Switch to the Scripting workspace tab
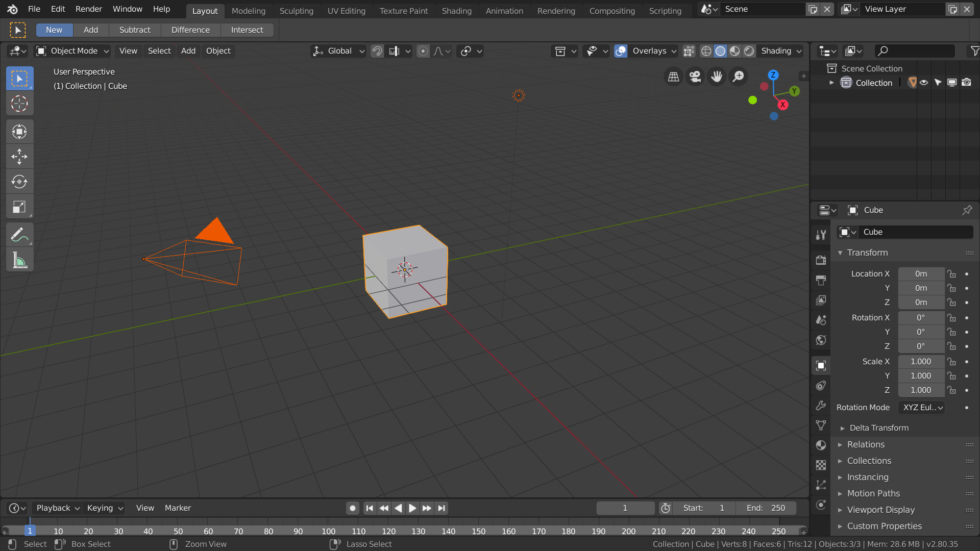Image resolution: width=980 pixels, height=551 pixels. [665, 11]
